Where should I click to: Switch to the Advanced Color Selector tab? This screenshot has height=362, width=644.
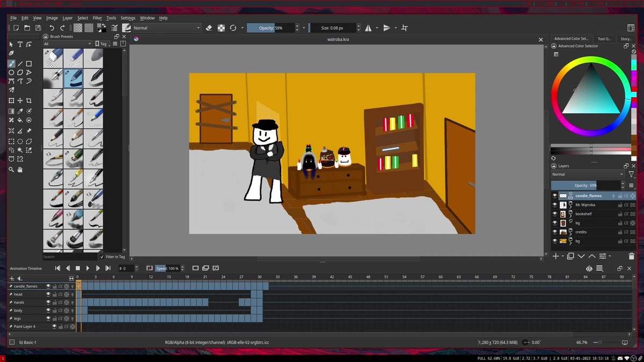pos(572,39)
